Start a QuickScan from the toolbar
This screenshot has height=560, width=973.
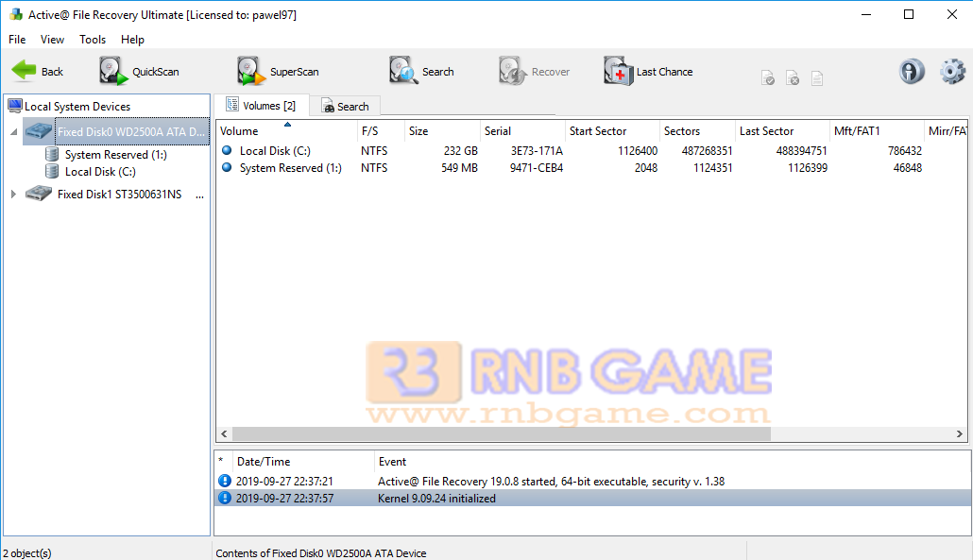(x=139, y=72)
